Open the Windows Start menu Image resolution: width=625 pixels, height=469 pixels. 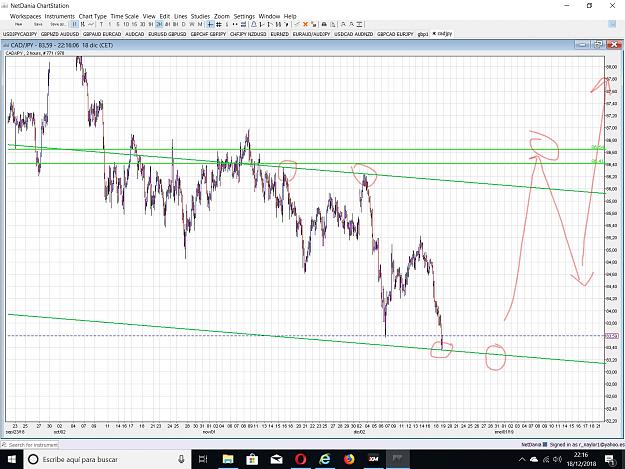point(12,459)
